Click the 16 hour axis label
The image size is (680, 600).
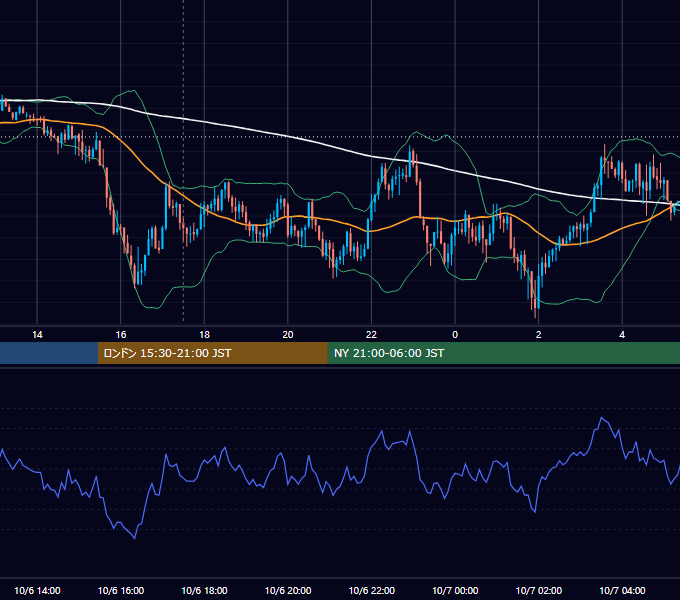[121, 335]
